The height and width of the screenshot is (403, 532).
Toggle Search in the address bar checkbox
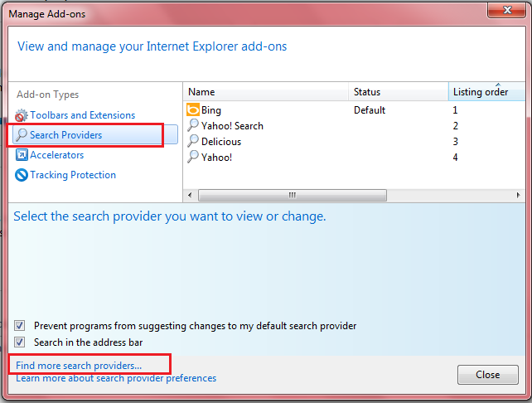pyautogui.click(x=19, y=342)
